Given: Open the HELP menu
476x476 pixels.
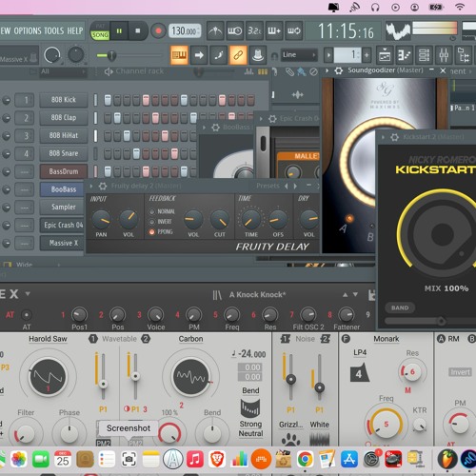Looking at the screenshot, I should [x=75, y=30].
